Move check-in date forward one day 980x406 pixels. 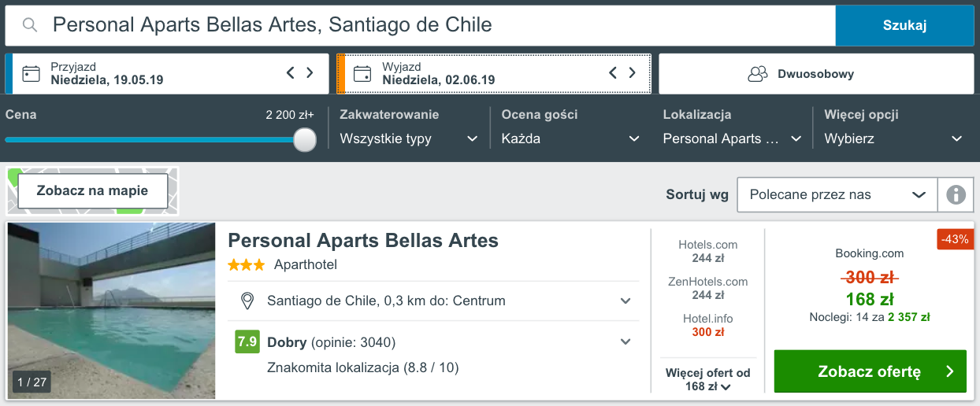[x=310, y=73]
